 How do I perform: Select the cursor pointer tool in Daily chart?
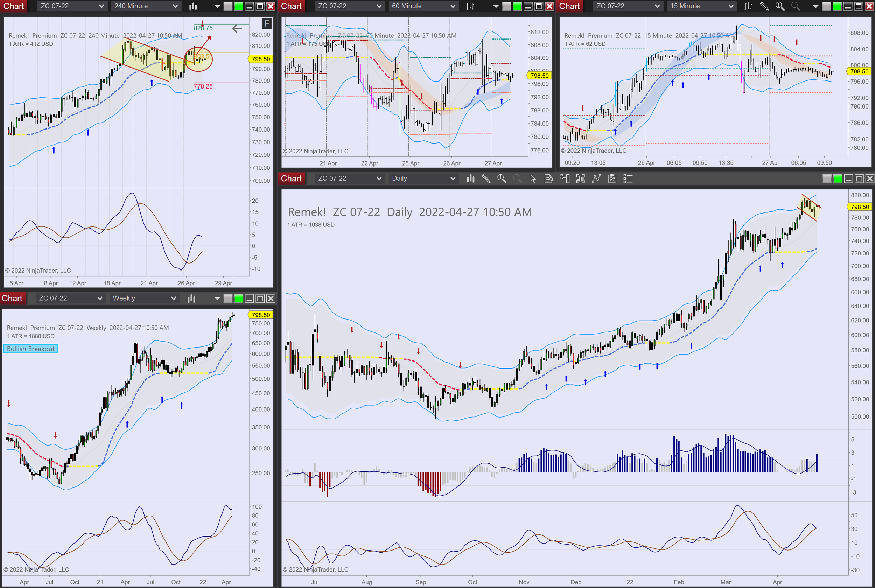click(x=533, y=178)
